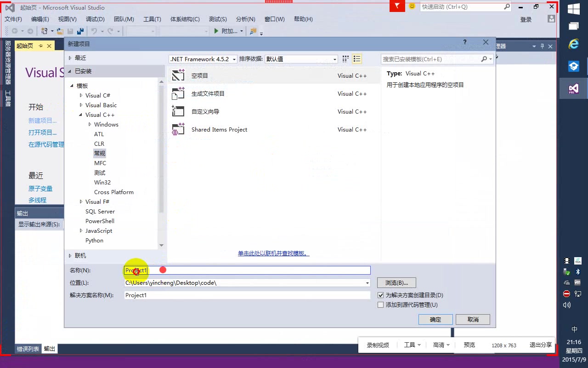Open the .NET Framework version dropdown
588x368 pixels.
(x=234, y=59)
